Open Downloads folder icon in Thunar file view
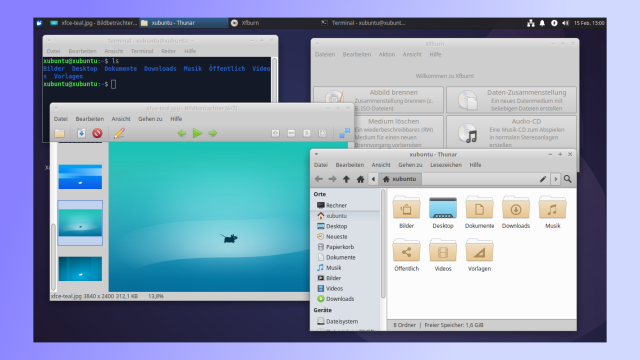 coord(516,209)
